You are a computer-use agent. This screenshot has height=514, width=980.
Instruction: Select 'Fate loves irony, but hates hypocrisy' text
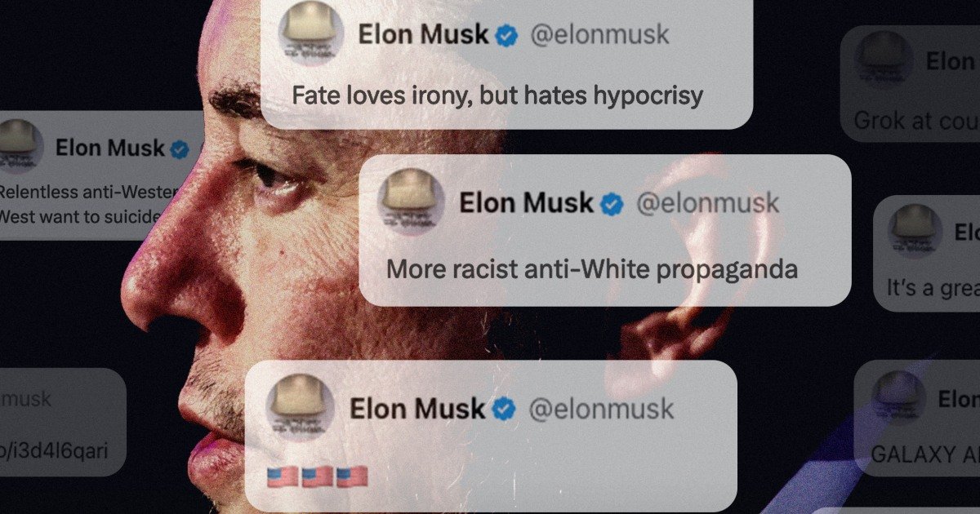pyautogui.click(x=497, y=95)
